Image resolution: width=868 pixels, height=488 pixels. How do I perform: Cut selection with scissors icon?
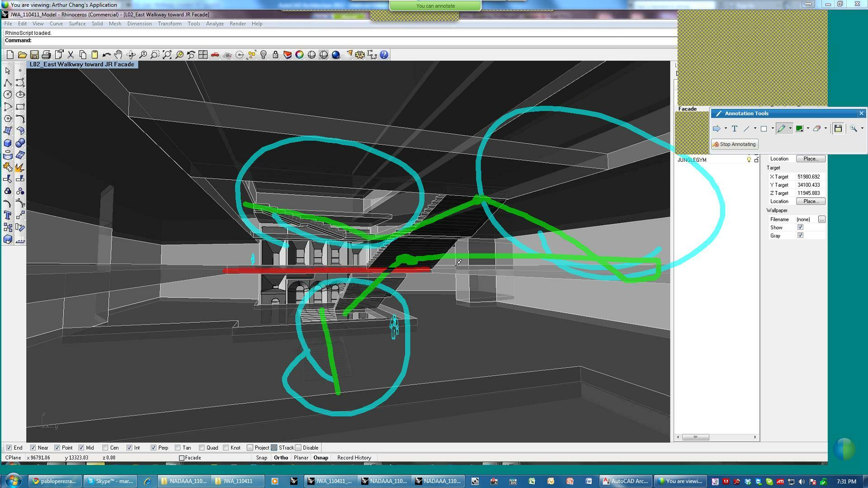coord(71,55)
